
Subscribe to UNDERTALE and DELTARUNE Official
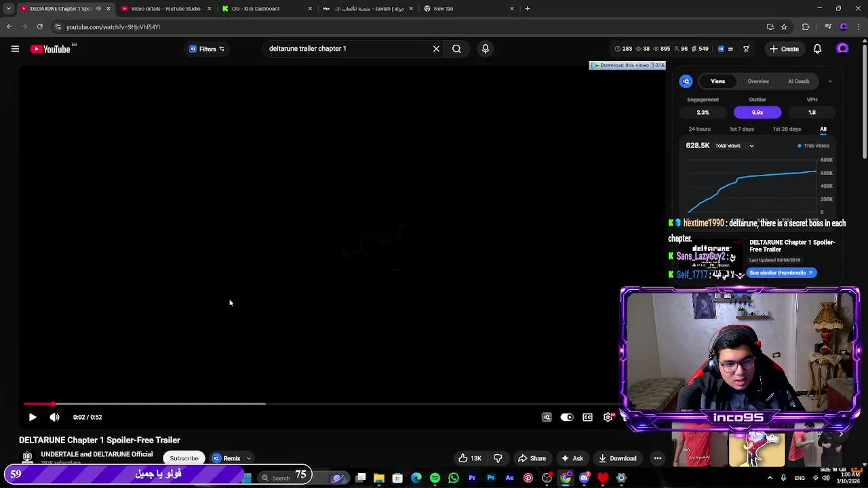[184, 459]
